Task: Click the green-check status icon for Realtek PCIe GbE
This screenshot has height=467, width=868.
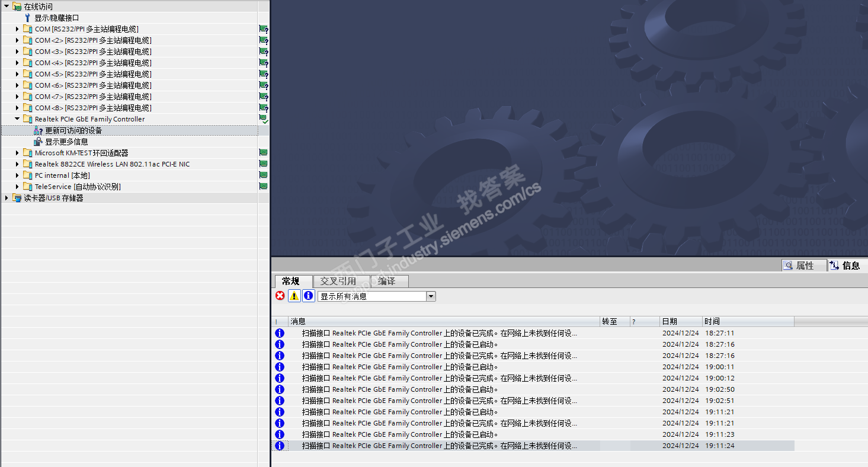Action: 264,119
